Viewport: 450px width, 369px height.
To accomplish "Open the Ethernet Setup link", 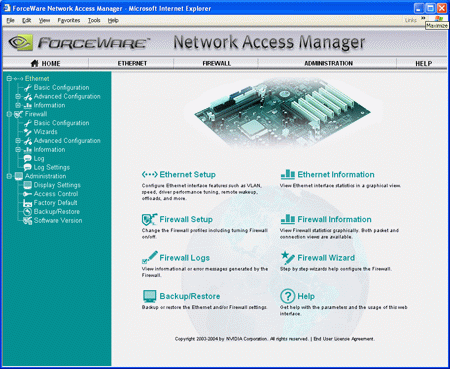I will (187, 174).
